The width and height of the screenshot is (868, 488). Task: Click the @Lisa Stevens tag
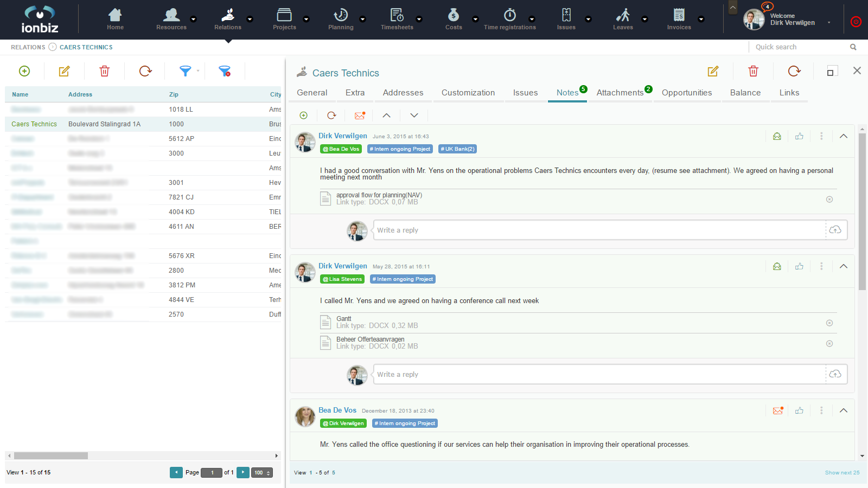click(x=342, y=279)
